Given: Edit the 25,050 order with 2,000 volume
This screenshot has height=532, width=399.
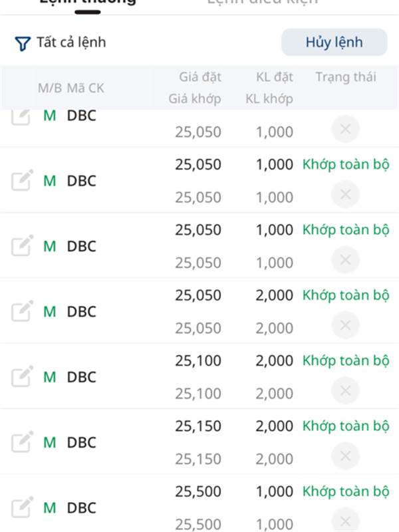Looking at the screenshot, I should click(x=23, y=311).
